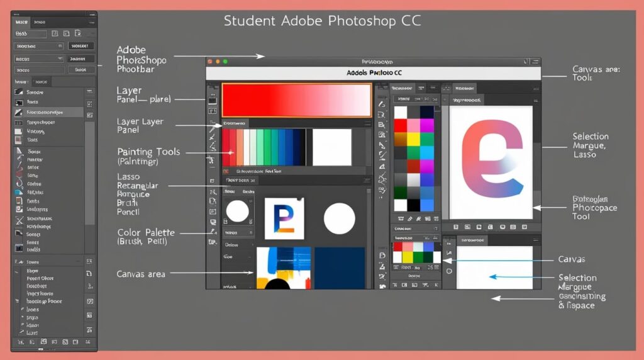Screen dimensions: 644x360
Task: Click the rightmost icon in the main window title bar
Action: click(x=535, y=62)
